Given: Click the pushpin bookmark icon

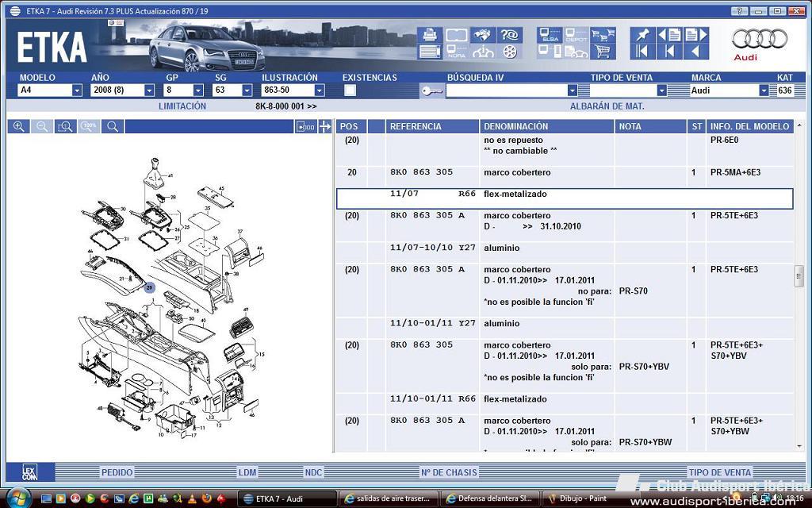Looking at the screenshot, I should (x=641, y=35).
